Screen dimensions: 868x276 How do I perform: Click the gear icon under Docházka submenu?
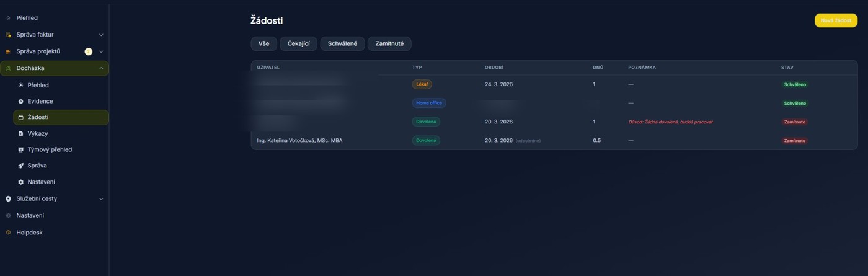(x=20, y=182)
